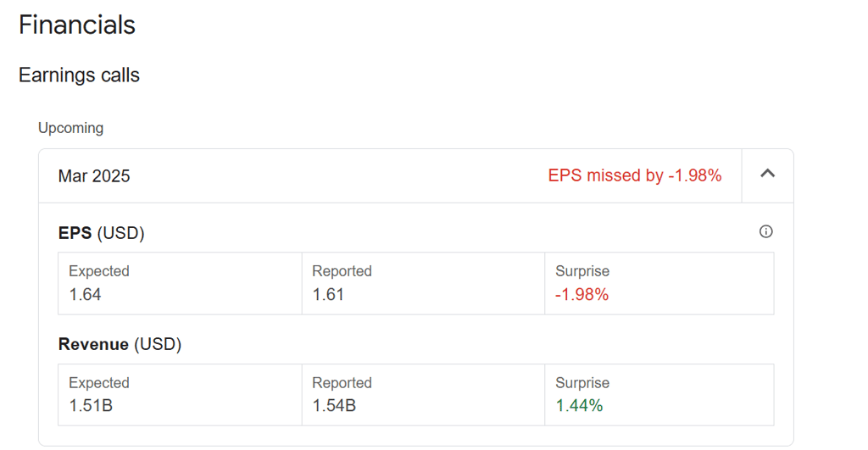Select the Mar 2025 earnings row header

coord(94,176)
